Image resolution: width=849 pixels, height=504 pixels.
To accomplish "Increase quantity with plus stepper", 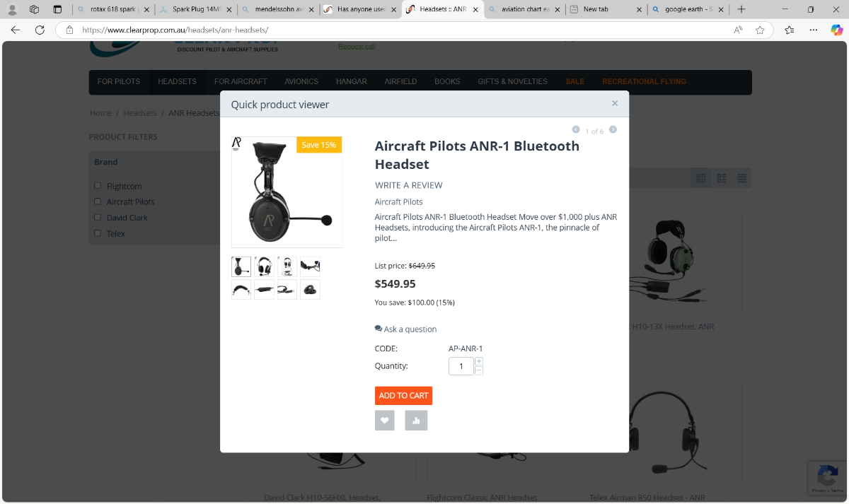I will pos(479,361).
